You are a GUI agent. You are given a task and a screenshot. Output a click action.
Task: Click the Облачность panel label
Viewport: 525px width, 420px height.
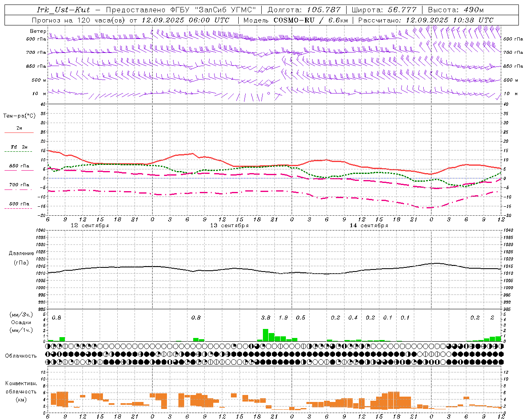[21, 356]
